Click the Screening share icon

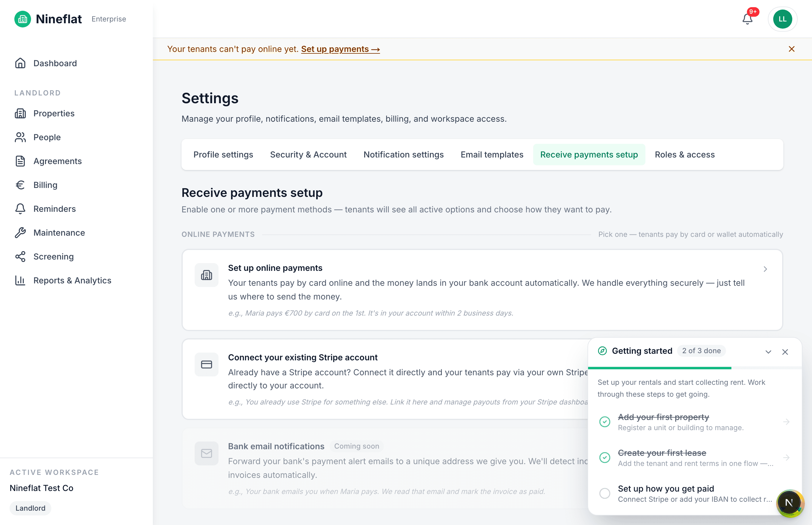click(x=21, y=256)
